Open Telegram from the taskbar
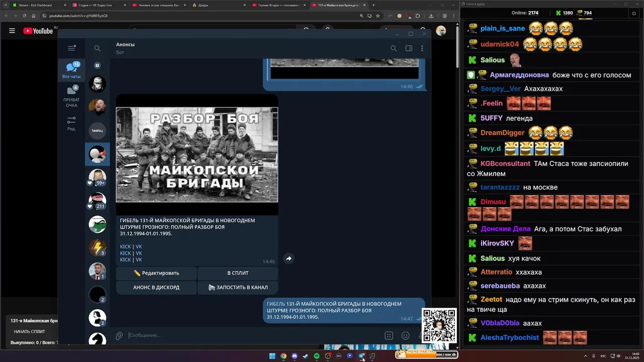 (361, 356)
